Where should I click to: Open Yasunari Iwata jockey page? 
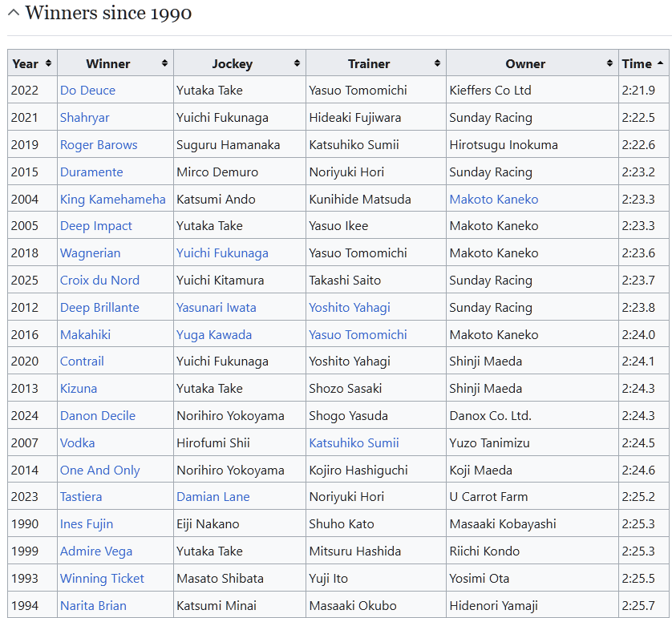(x=216, y=308)
